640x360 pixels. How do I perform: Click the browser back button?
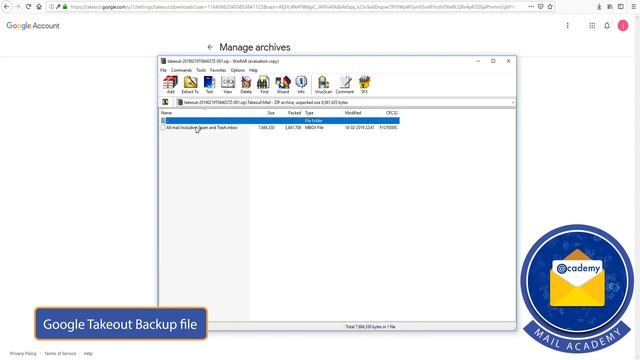point(7,7)
